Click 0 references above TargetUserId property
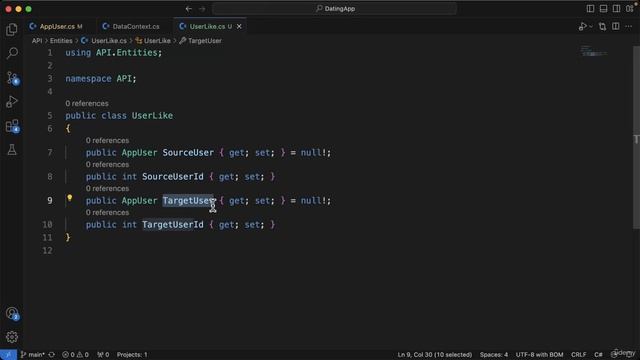 coord(107,213)
